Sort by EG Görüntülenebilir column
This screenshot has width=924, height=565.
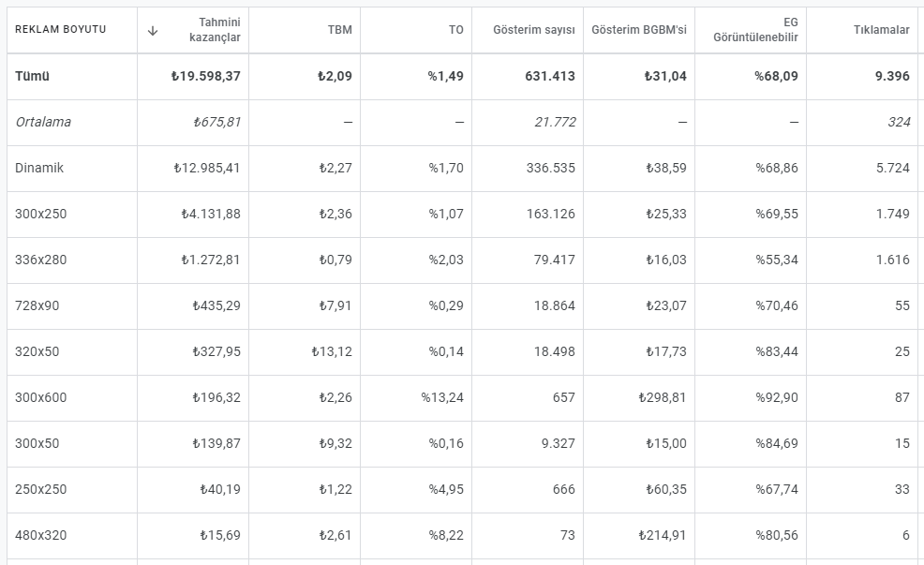pyautogui.click(x=755, y=30)
